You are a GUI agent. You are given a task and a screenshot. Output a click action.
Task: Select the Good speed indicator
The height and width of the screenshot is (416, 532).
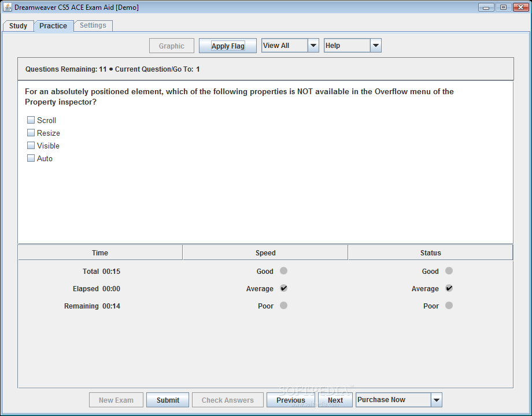[x=284, y=271]
